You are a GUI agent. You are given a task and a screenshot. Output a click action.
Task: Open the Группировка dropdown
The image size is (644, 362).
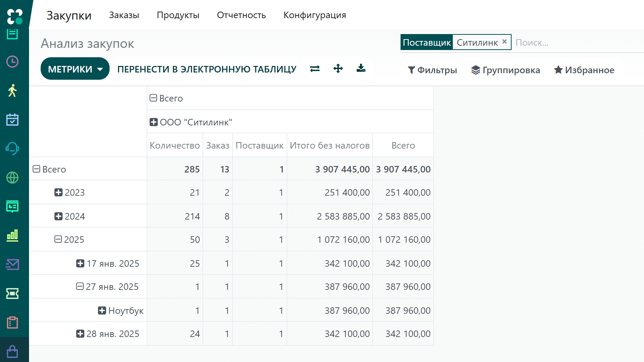pyautogui.click(x=505, y=70)
